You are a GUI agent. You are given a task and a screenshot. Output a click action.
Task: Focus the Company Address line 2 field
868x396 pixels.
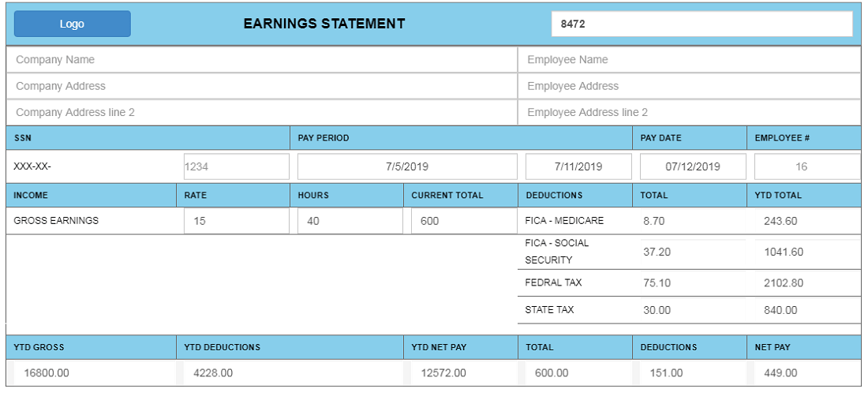[262, 112]
